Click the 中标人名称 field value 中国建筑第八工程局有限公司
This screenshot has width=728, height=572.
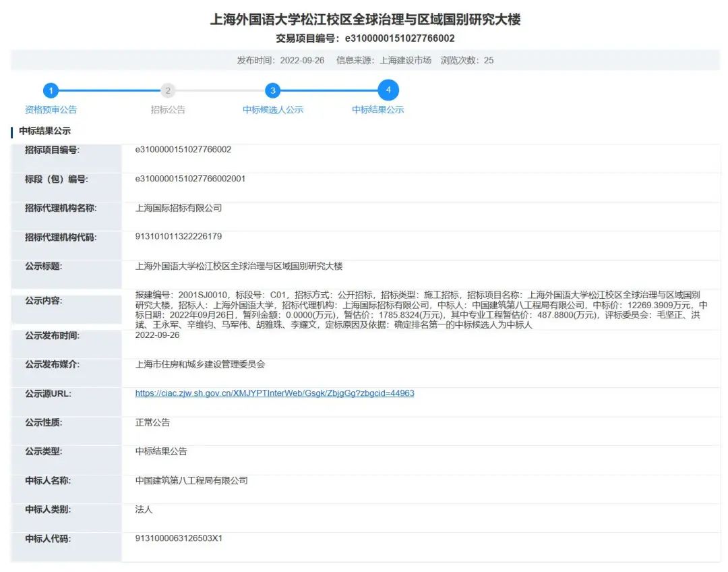point(191,480)
